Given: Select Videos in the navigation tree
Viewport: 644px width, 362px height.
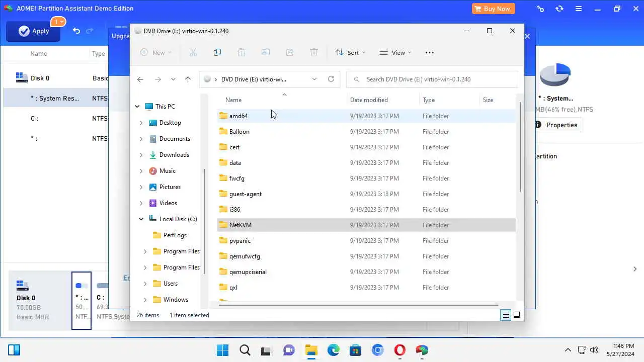Looking at the screenshot, I should (168, 203).
